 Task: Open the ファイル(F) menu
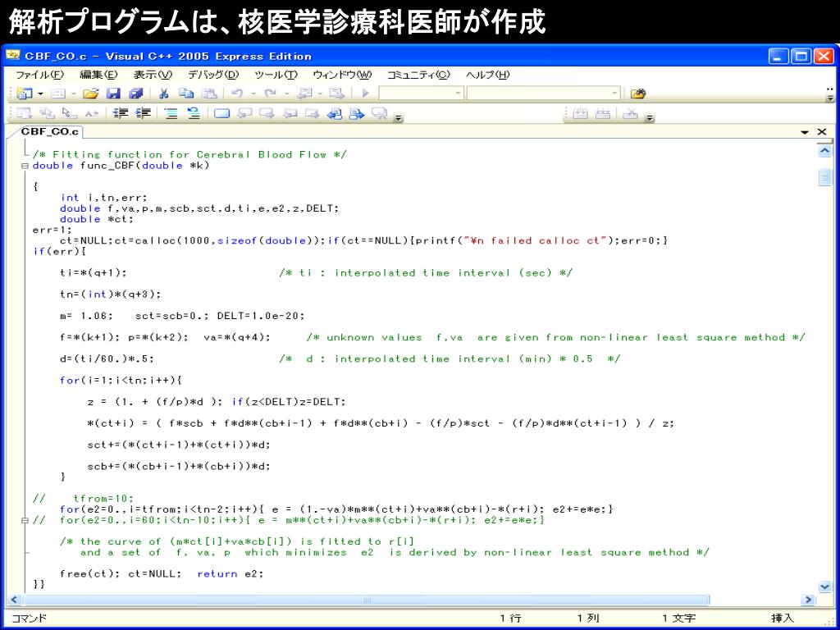pos(39,75)
